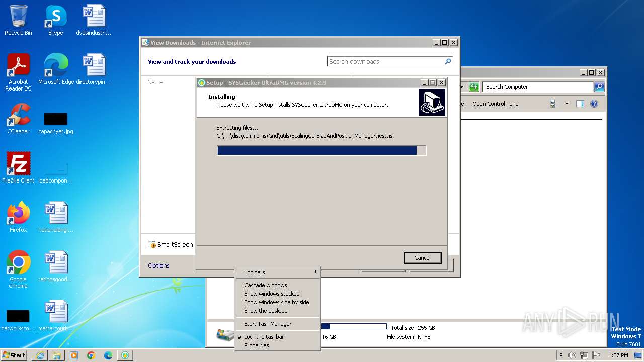
Task: Choose Show windows side by side
Action: tap(278, 302)
